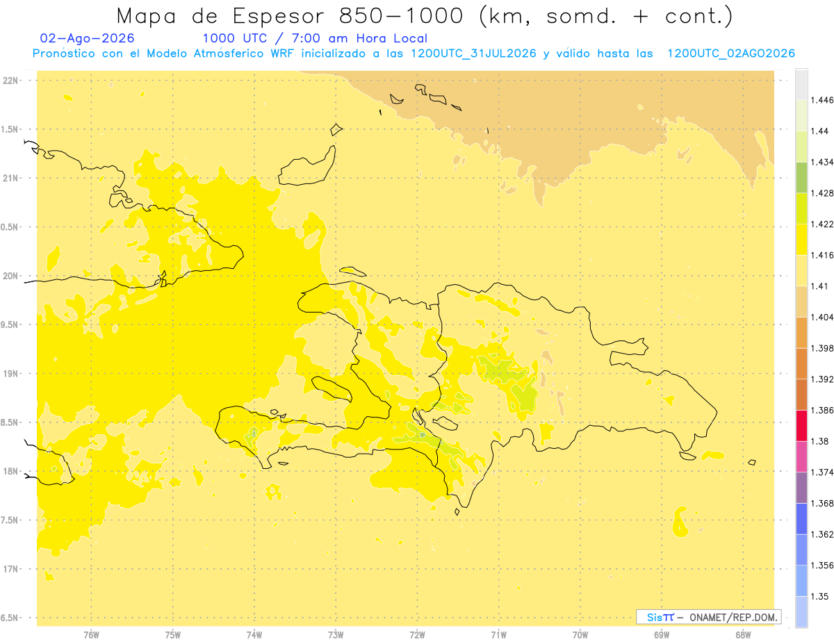This screenshot has width=834, height=644.
Task: Click the colorbar value '1.404'
Action: (823, 317)
